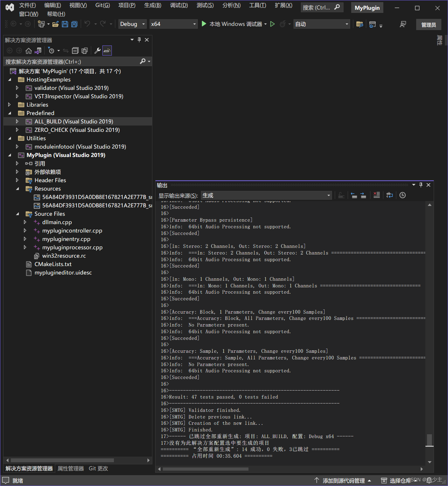Click 添加到源代码管理 in status bar

pos(344,481)
